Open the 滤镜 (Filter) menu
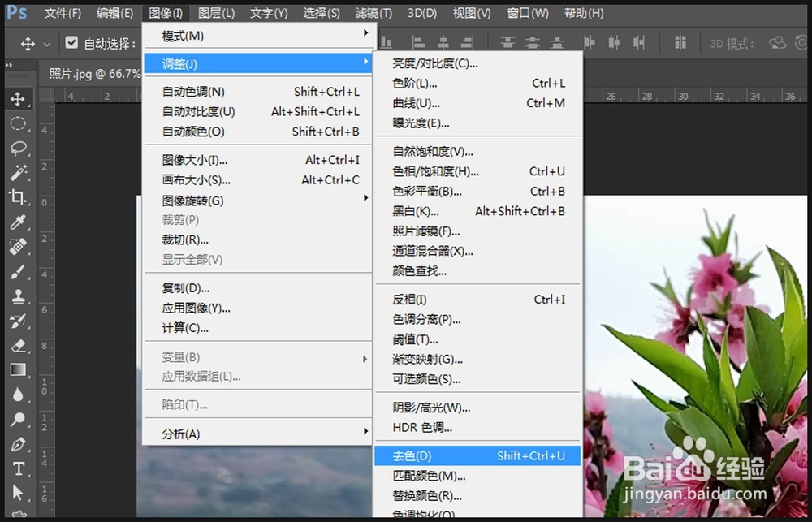The image size is (812, 522). coord(373,13)
